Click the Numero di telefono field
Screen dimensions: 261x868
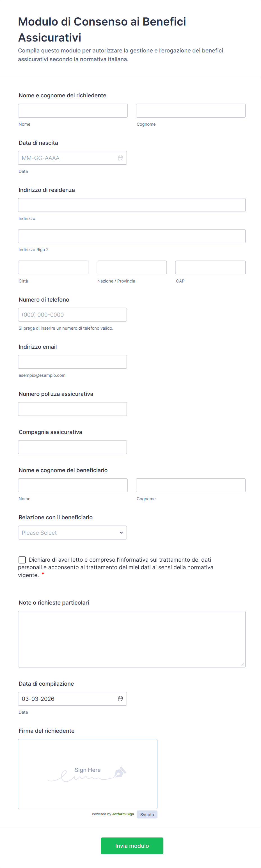72,315
